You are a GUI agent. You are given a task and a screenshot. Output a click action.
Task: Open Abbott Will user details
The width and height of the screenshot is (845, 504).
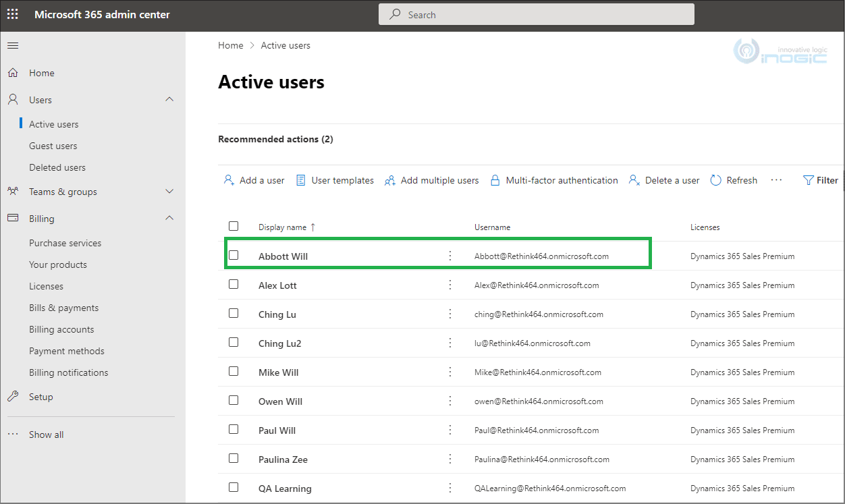pos(283,256)
